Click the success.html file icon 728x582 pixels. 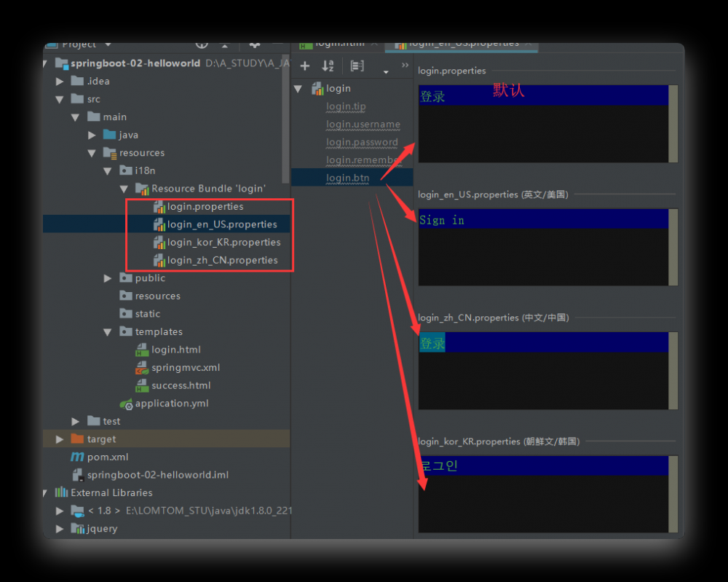142,385
